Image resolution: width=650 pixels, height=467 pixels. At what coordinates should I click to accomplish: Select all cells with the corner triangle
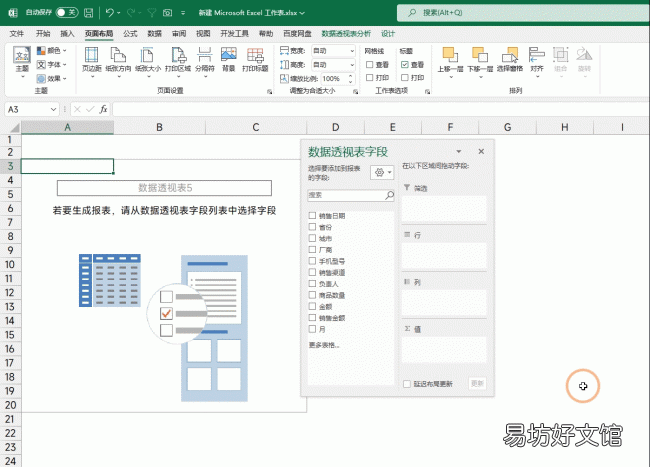pos(15,127)
